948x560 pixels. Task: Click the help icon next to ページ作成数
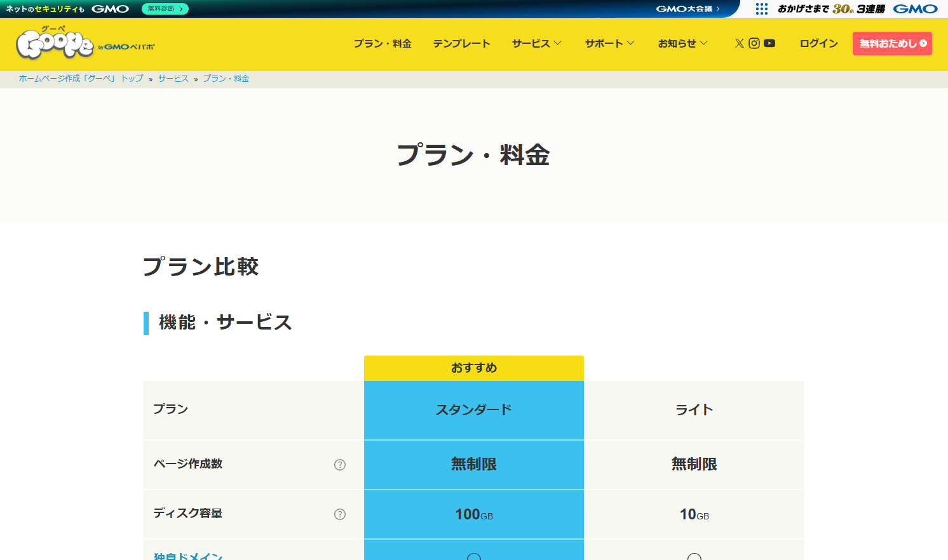pos(341,464)
